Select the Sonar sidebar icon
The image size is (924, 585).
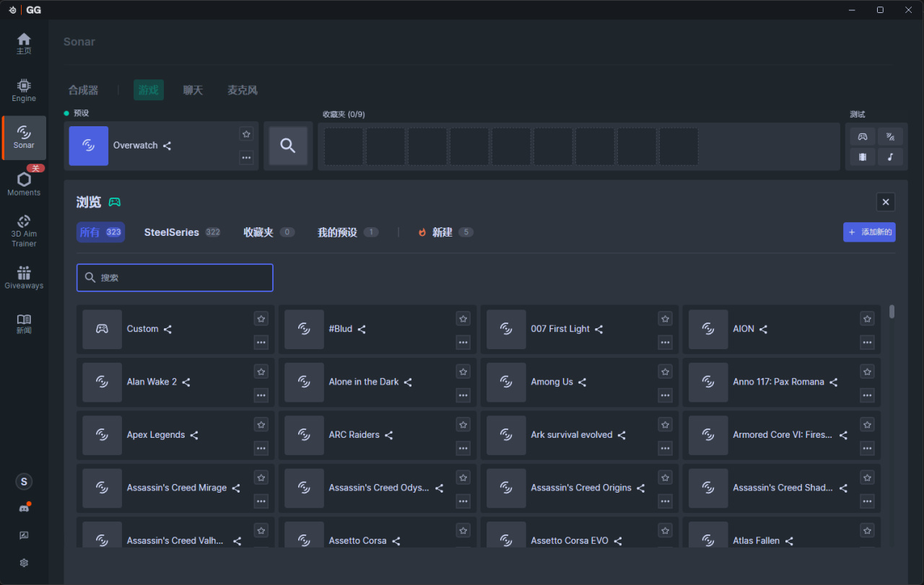24,138
